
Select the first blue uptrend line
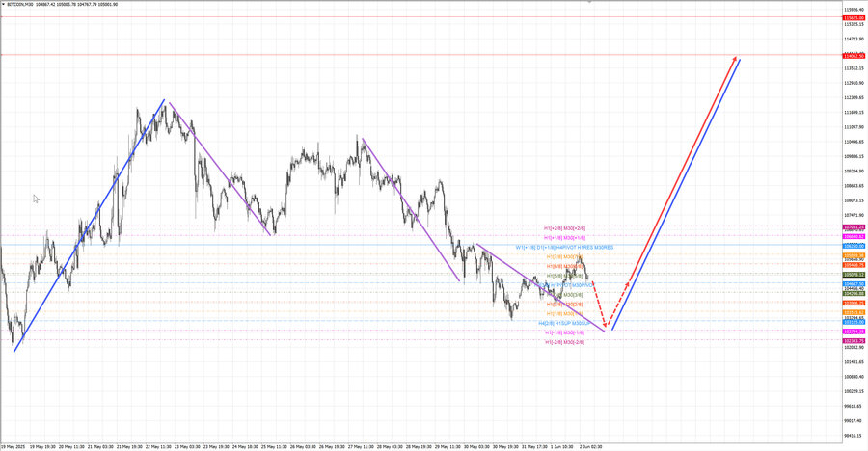89,225
